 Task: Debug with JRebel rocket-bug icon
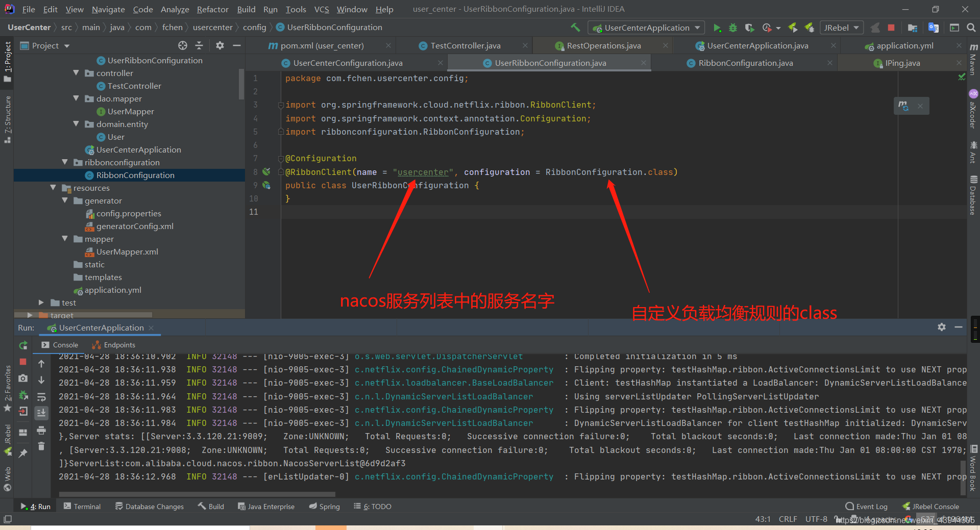(809, 28)
